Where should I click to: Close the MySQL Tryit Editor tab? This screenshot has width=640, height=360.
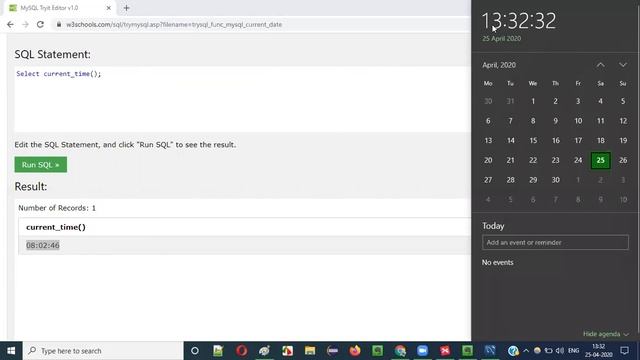(109, 8)
